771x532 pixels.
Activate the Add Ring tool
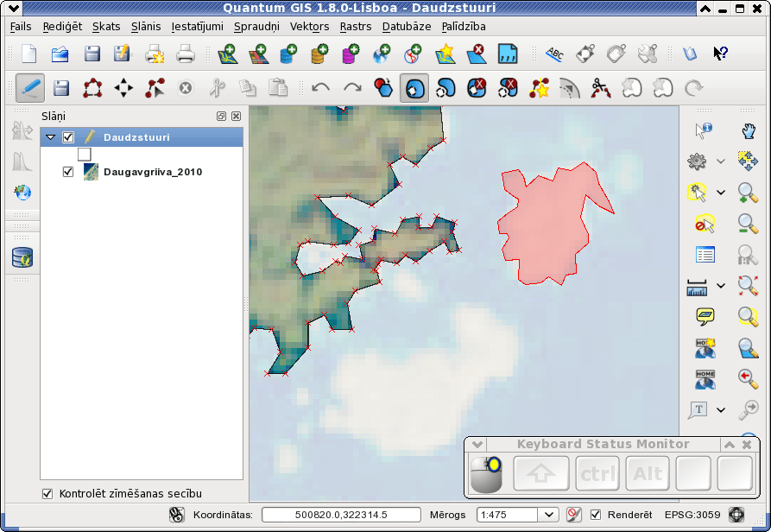click(414, 88)
